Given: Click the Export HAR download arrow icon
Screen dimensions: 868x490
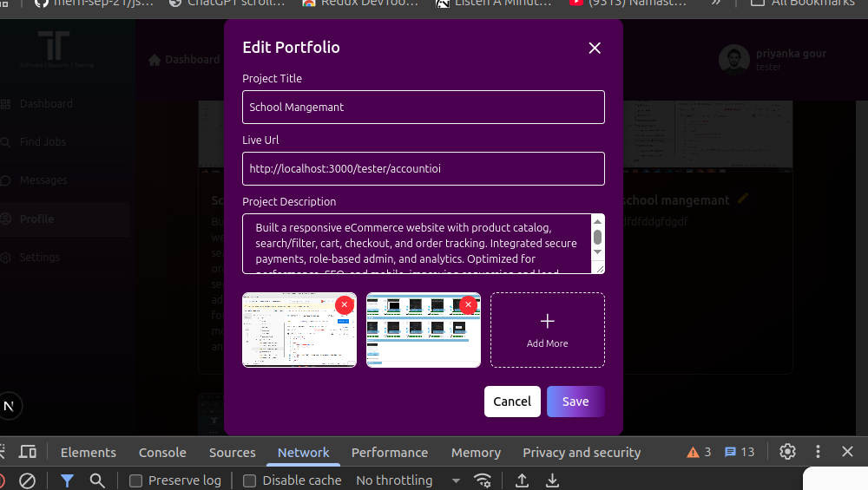Looking at the screenshot, I should [551, 480].
